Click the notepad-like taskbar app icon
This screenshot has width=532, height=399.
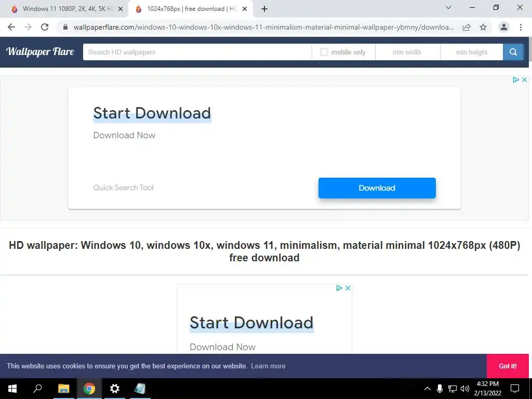coord(140,389)
